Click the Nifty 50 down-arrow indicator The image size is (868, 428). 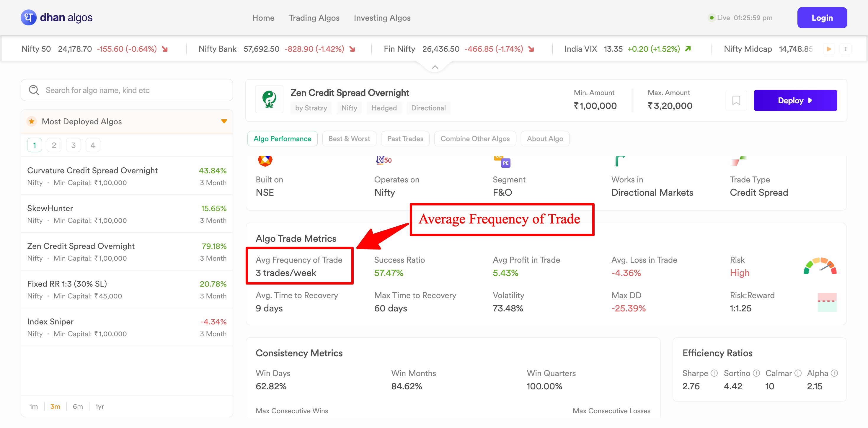pyautogui.click(x=165, y=49)
